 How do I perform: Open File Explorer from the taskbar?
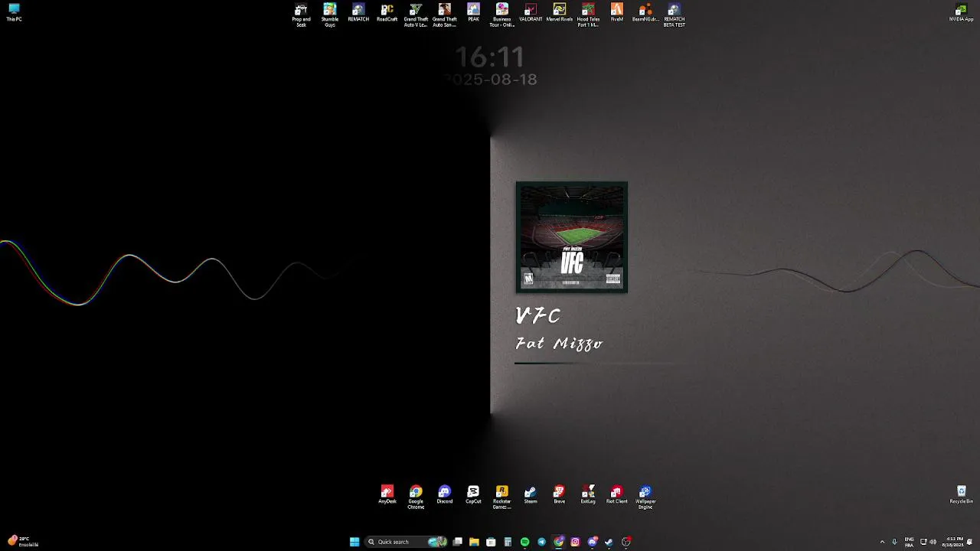click(x=474, y=542)
